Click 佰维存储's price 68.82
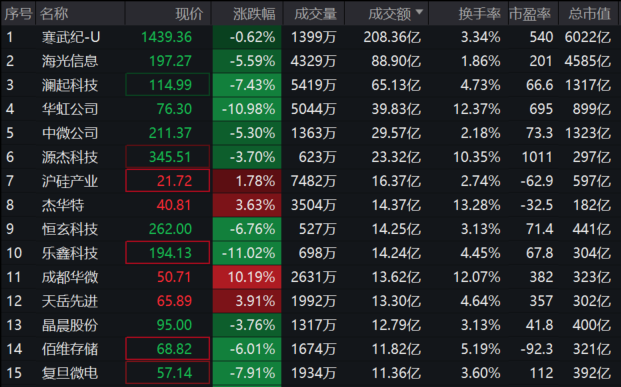621x387 pixels. click(168, 349)
